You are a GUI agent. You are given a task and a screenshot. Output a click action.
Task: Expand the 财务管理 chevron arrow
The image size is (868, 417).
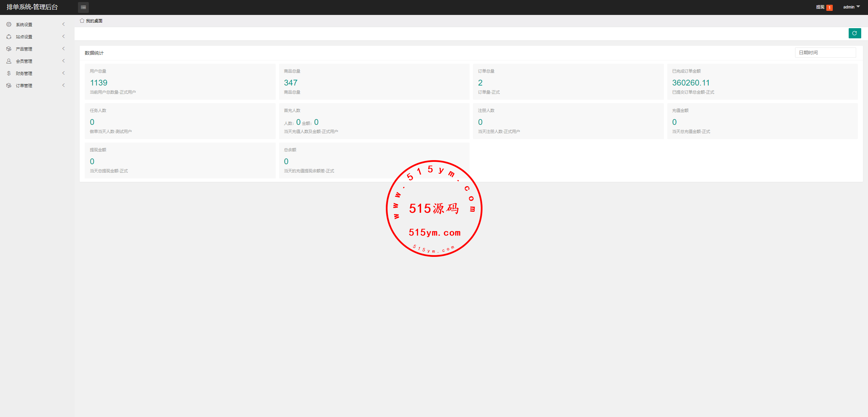[x=63, y=73]
